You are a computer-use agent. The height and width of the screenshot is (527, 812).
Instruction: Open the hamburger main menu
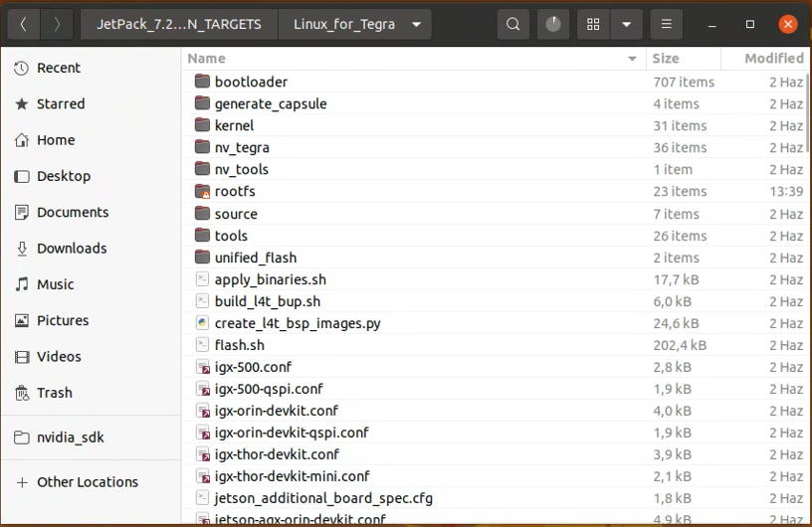click(x=667, y=24)
